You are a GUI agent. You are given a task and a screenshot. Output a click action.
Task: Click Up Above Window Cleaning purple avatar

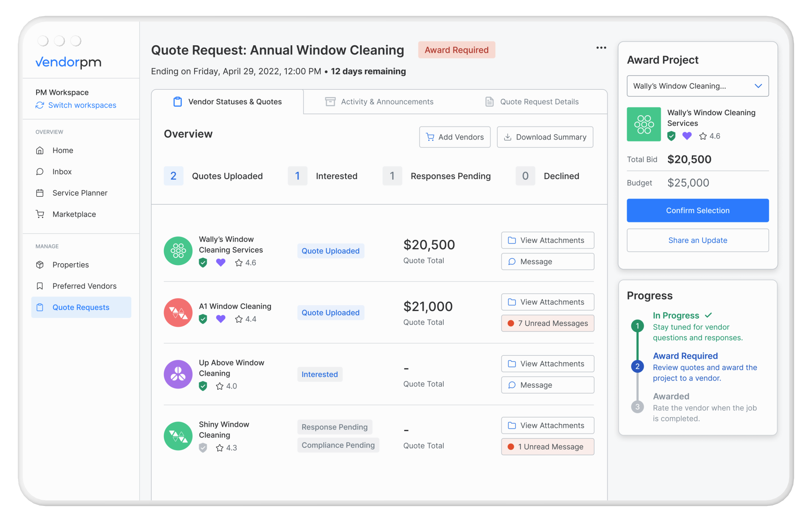[x=178, y=374]
